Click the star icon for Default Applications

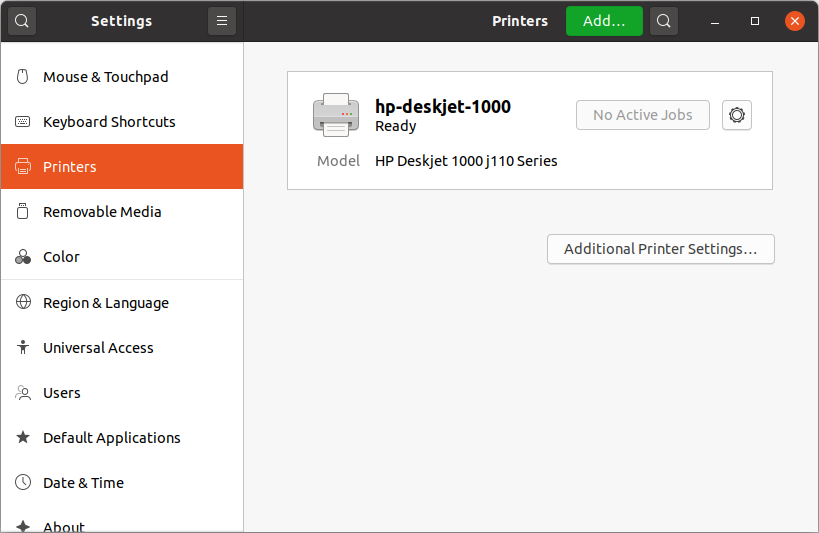point(23,437)
